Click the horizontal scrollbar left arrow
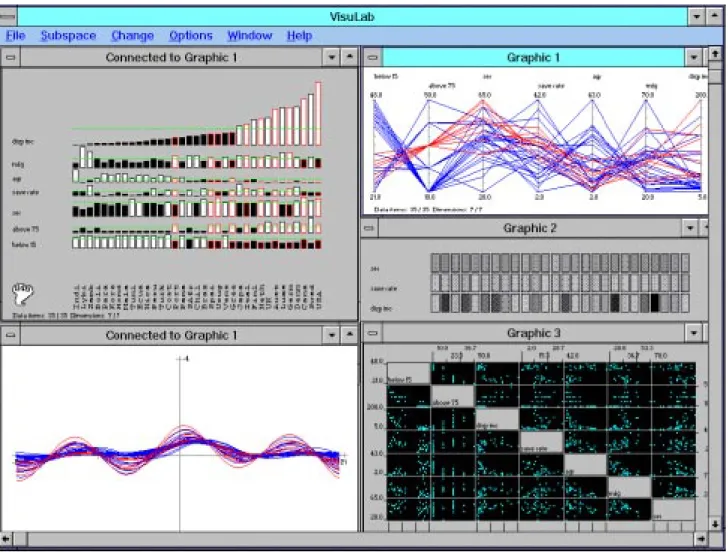728x552 pixels. click(6, 539)
